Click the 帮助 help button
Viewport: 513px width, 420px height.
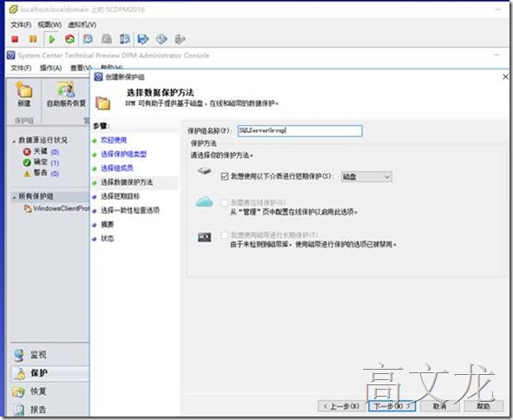pos(483,406)
